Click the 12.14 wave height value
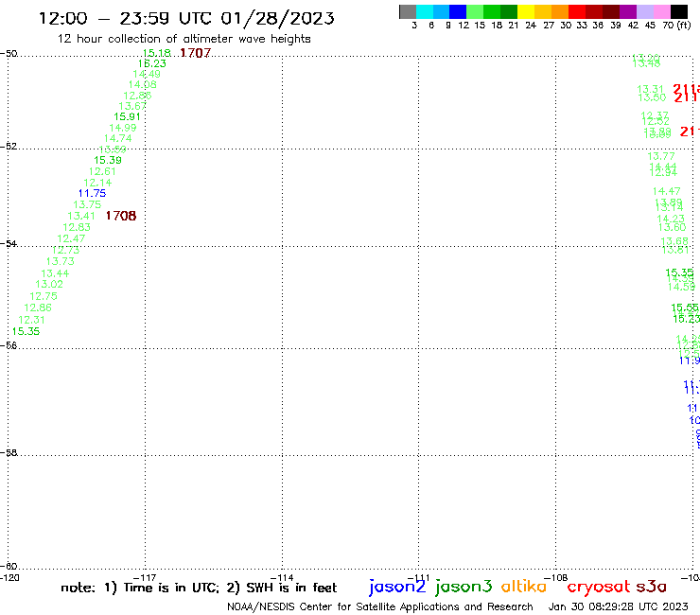The height and width of the screenshot is (615, 700). tap(97, 183)
